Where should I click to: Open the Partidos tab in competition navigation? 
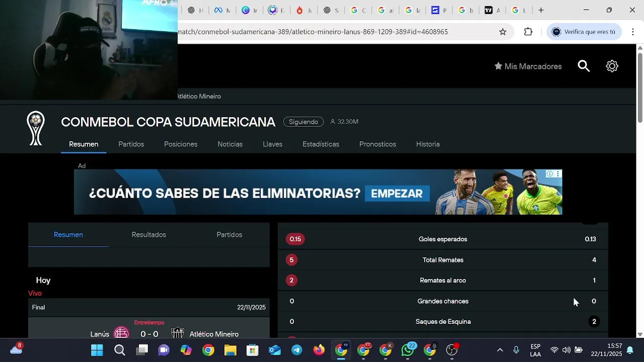click(x=131, y=144)
